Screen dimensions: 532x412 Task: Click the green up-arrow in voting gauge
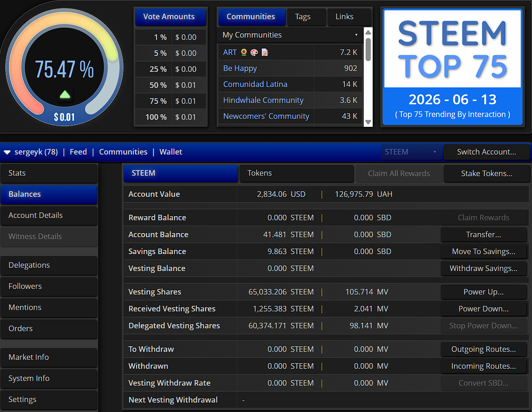click(x=65, y=94)
